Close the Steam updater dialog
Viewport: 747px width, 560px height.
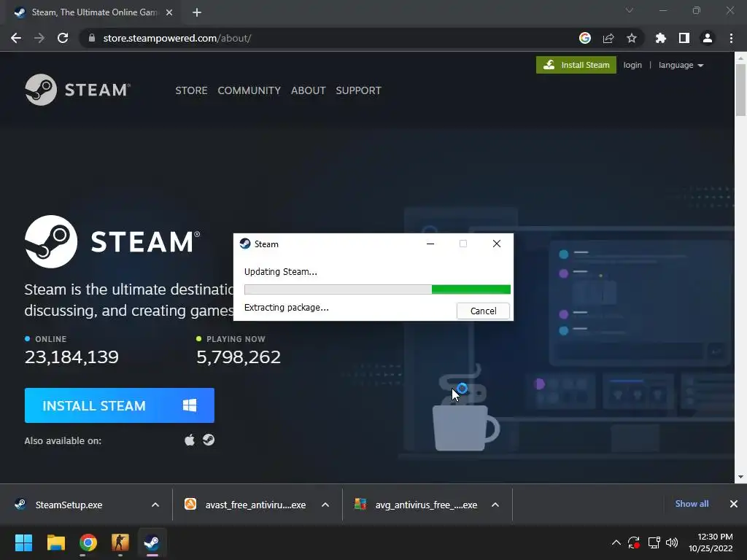[496, 244]
